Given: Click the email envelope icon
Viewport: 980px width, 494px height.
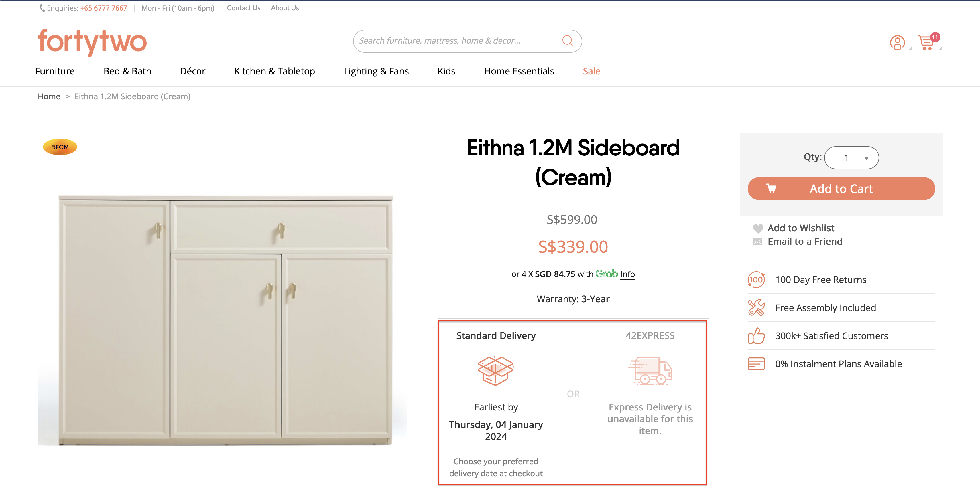Looking at the screenshot, I should (757, 242).
